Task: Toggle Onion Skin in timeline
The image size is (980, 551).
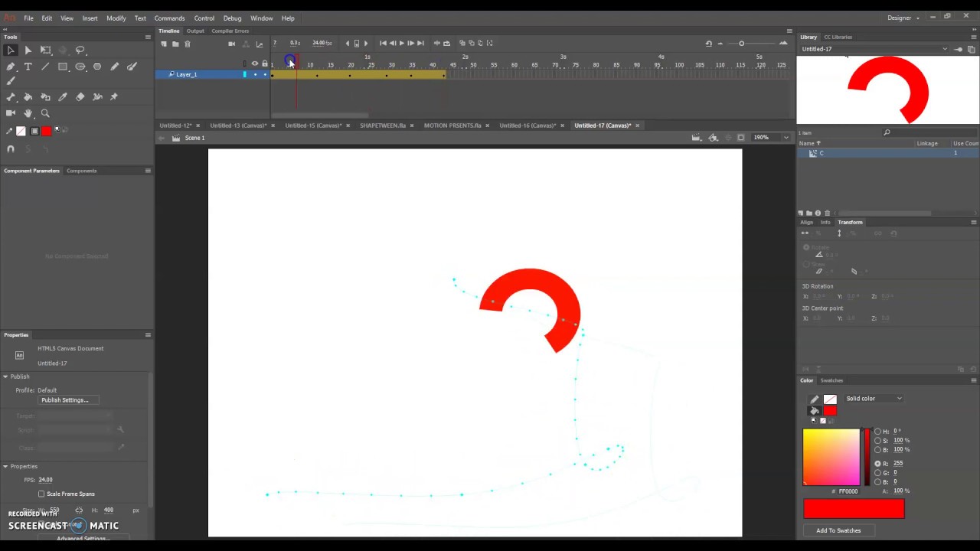Action: pyautogui.click(x=462, y=44)
